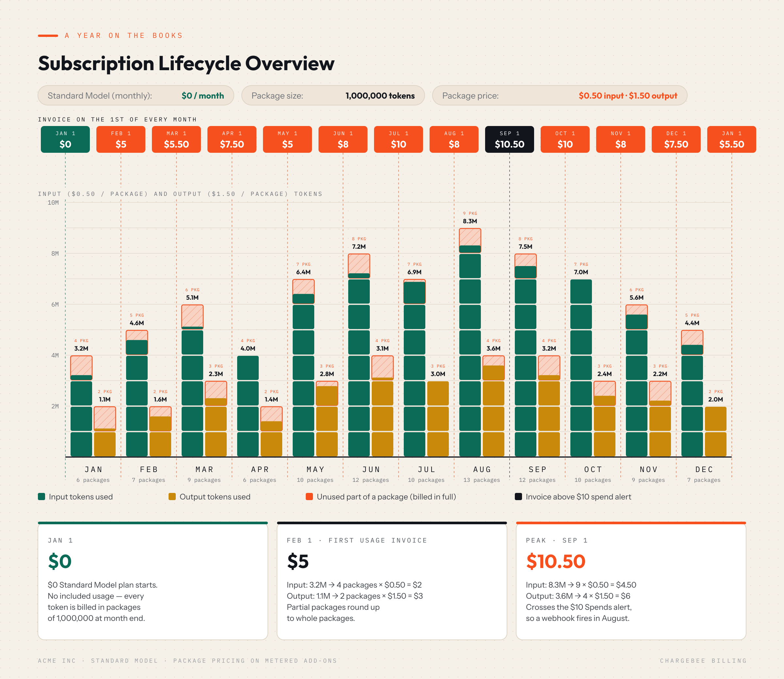Click the 3.6M August output bar label
This screenshot has width=784, height=679.
pos(494,349)
